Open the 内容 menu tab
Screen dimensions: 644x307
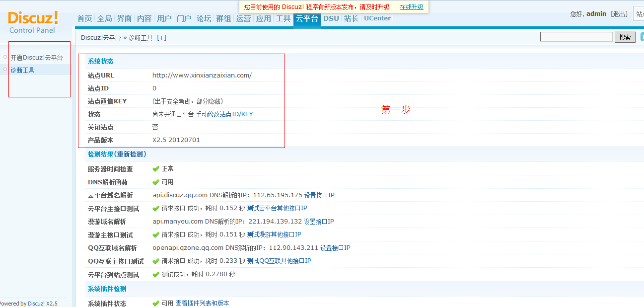click(144, 18)
